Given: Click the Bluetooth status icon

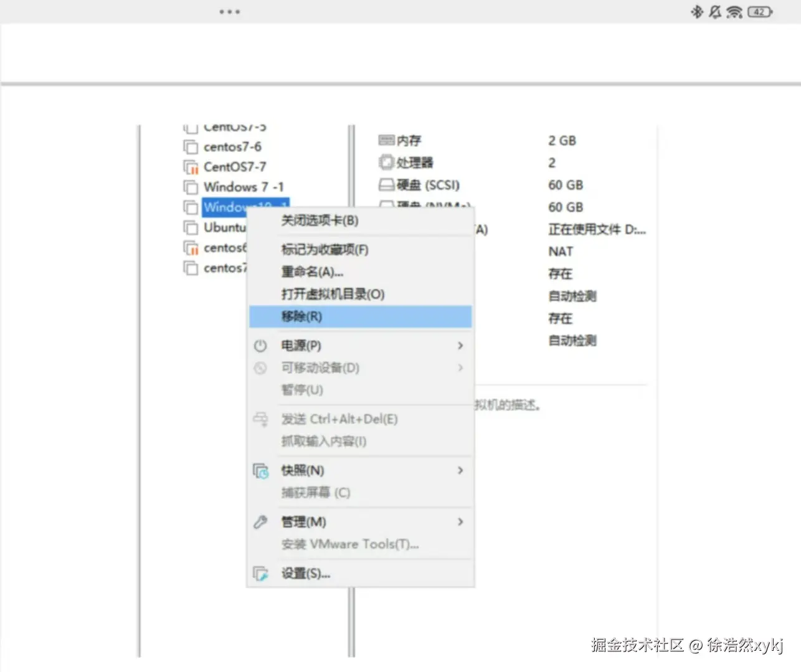Looking at the screenshot, I should pyautogui.click(x=697, y=11).
